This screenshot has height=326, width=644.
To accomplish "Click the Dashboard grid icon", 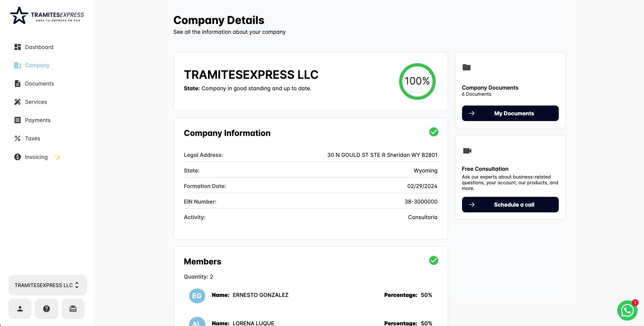I will [18, 47].
